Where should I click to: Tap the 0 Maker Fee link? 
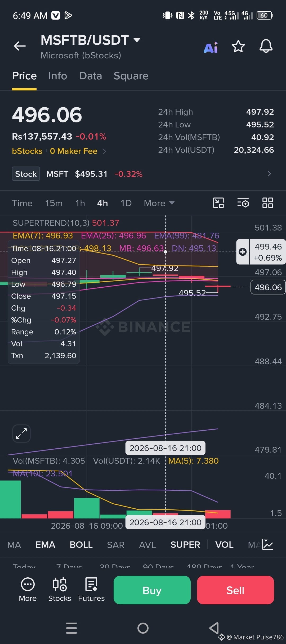(74, 151)
